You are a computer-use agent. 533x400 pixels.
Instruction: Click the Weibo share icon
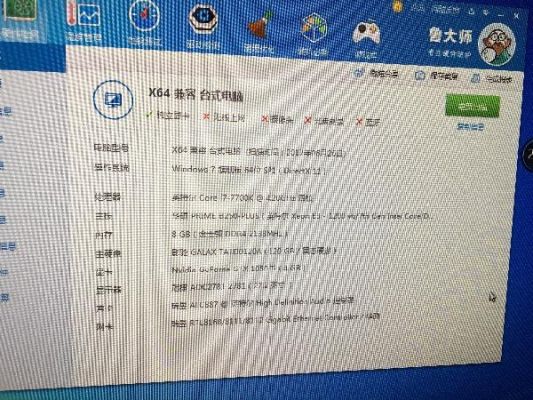(x=358, y=73)
